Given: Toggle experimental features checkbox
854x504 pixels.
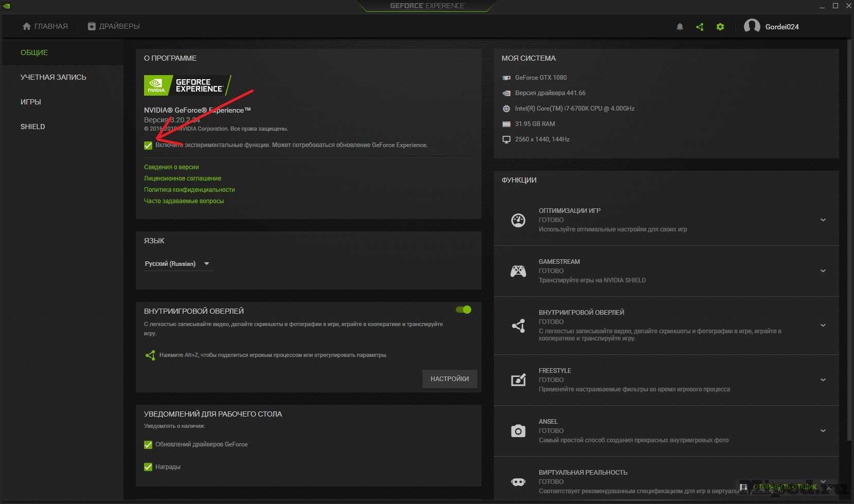Looking at the screenshot, I should click(148, 146).
